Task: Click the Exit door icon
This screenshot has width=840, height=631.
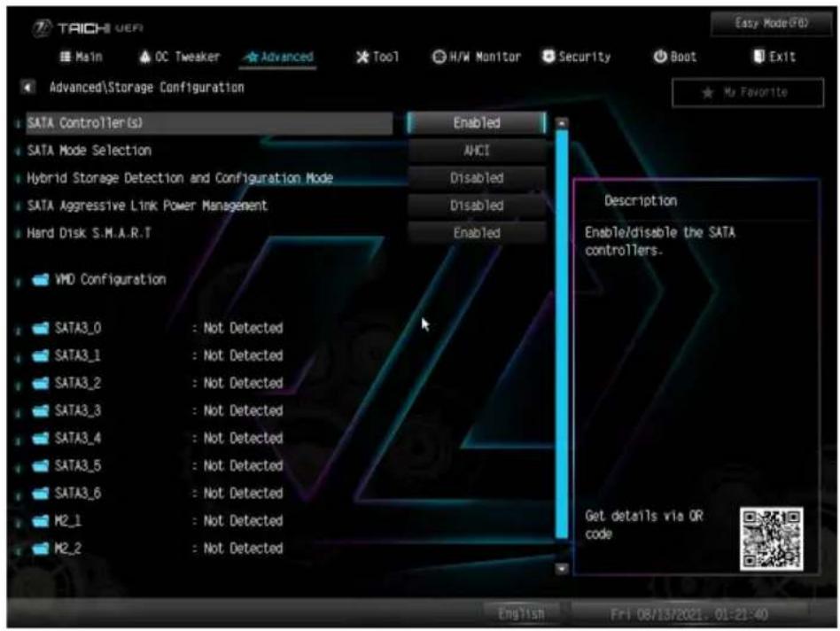Action: (x=759, y=56)
